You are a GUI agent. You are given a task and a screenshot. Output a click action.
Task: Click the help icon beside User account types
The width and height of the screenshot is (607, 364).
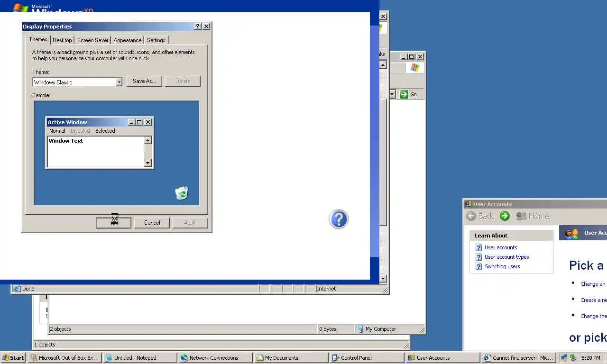(478, 257)
